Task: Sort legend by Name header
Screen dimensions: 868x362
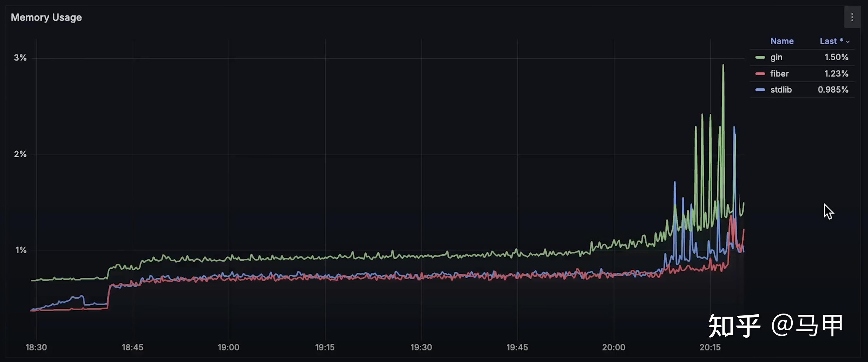Action: click(x=782, y=41)
